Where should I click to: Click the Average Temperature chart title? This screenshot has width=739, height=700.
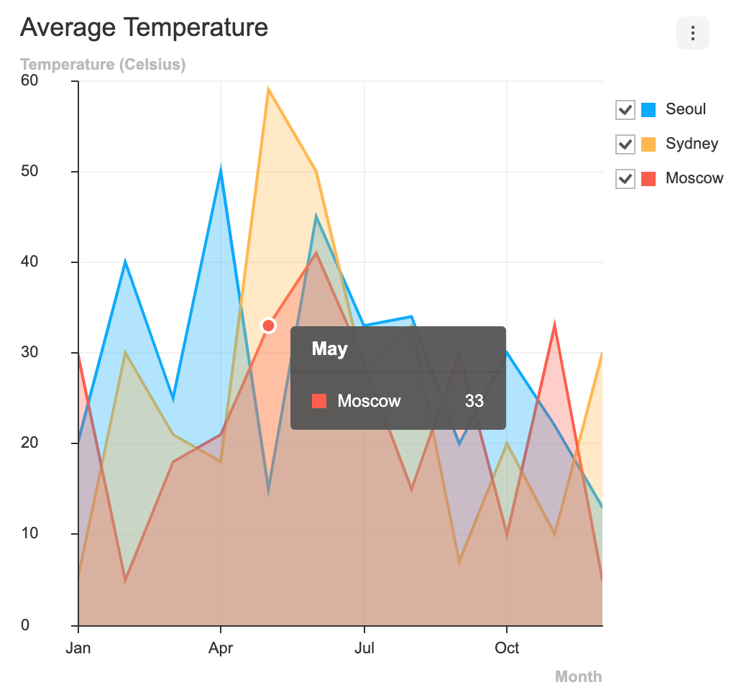144,27
